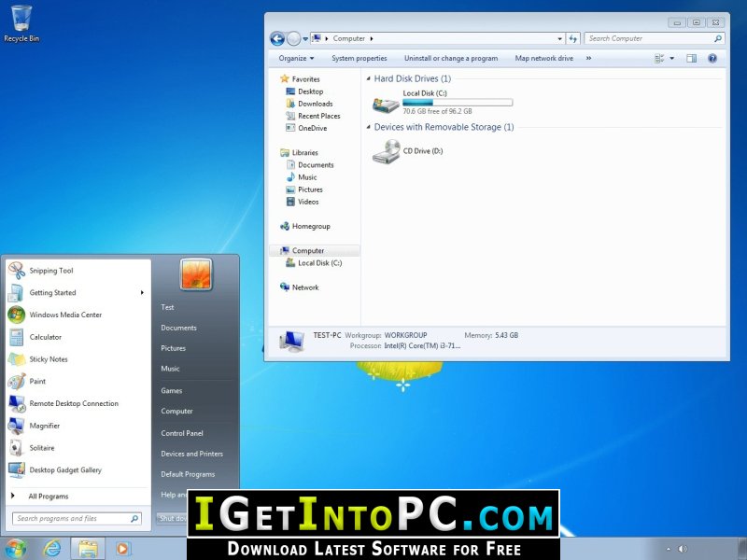
Task: Open Downloads under Favorites
Action: click(309, 104)
